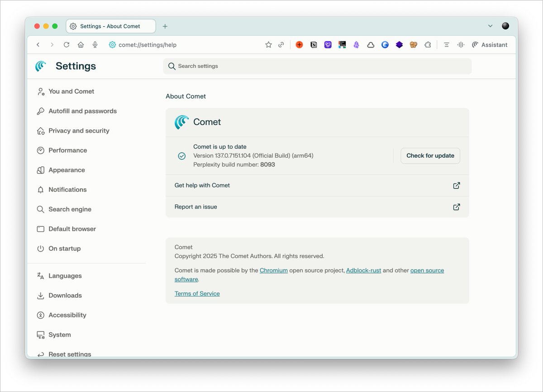Open the orange plus extension

click(299, 45)
